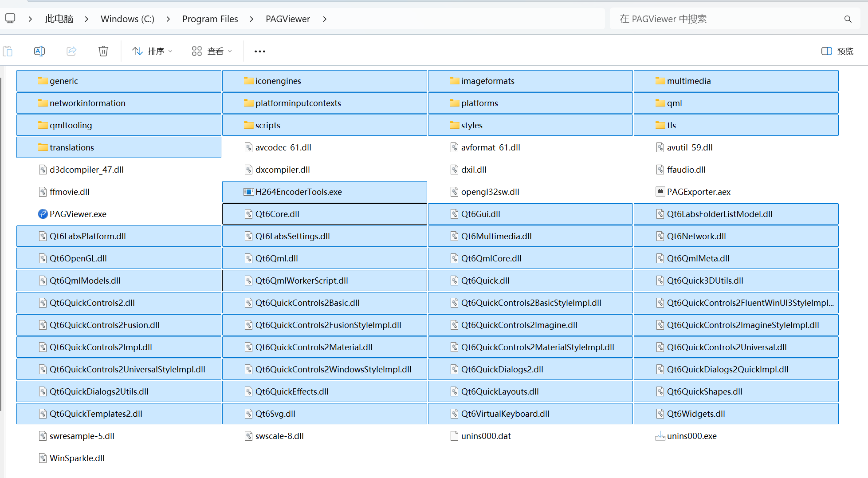Open the sort (排序) dropdown
Screen dimensions: 868x478
pos(152,51)
